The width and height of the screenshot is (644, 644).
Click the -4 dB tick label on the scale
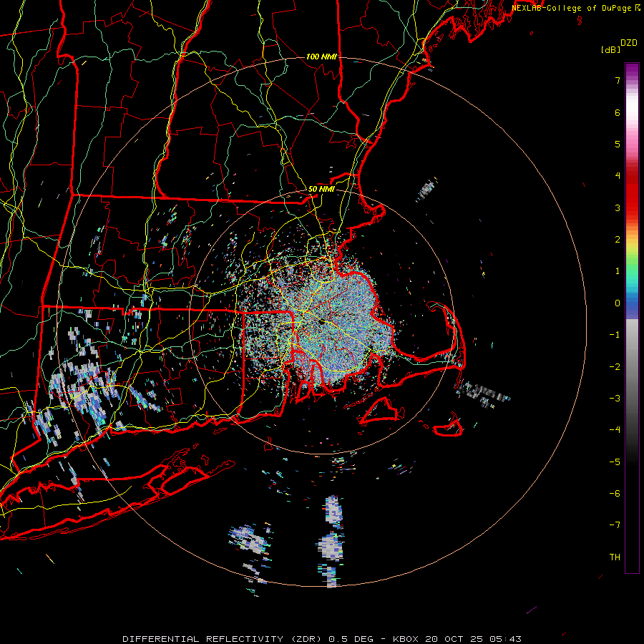[x=615, y=430]
